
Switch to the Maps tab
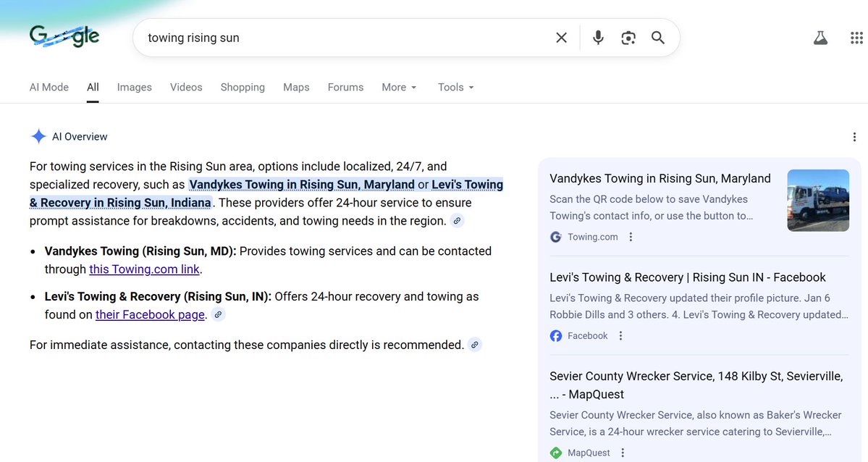coord(295,87)
